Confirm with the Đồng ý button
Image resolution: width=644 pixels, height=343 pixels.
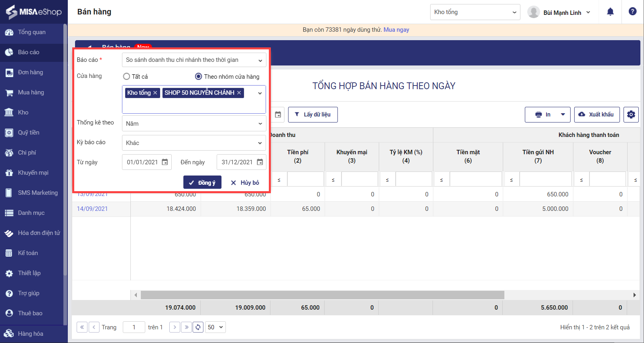202,182
